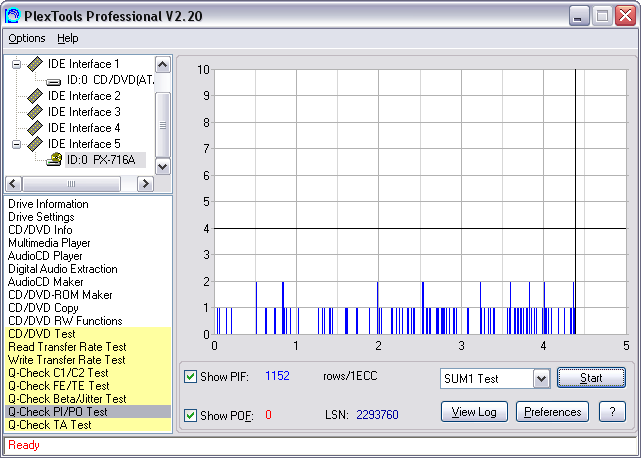Screen dimensions: 641x458
Task: Click the CD/DVD(AT. drive icon
Action: click(54, 82)
